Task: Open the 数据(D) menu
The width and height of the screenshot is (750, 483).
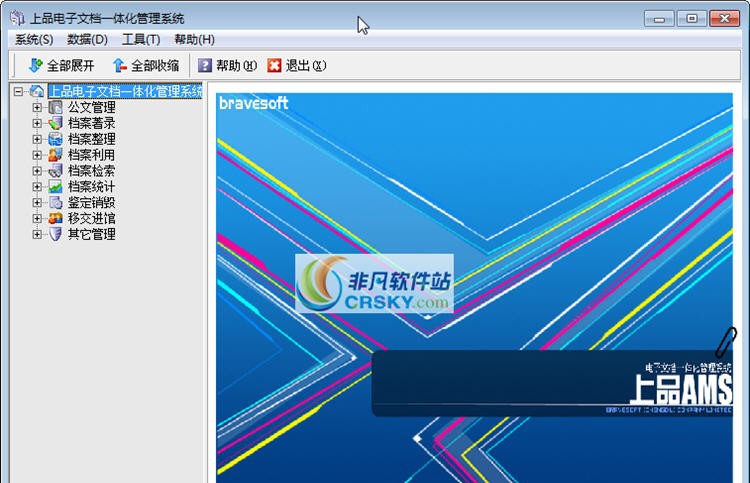Action: click(x=87, y=40)
